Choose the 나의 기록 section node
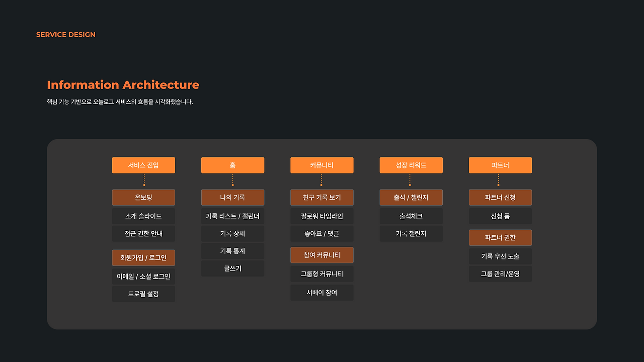This screenshot has width=644, height=362. tap(232, 198)
